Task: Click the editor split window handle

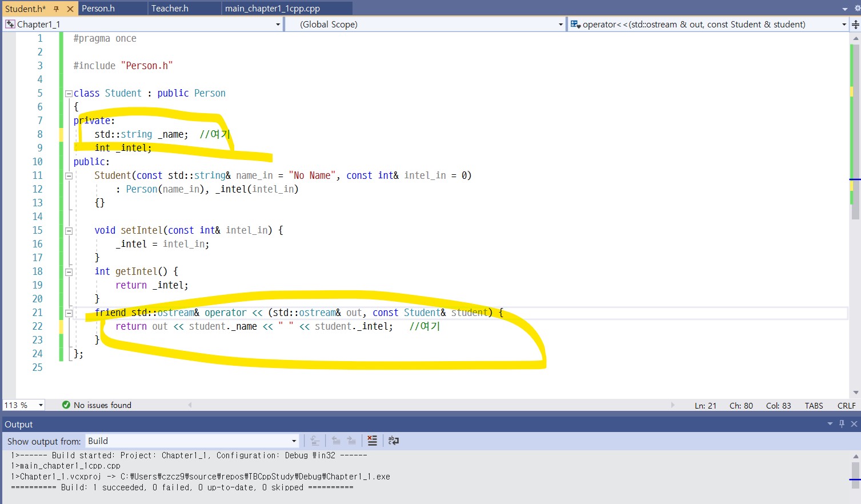Action: (855, 25)
